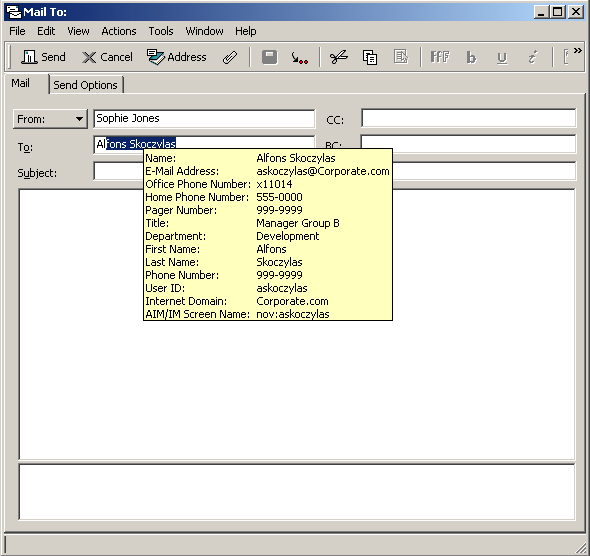Click the arrow with red dots icon
Image resolution: width=590 pixels, height=556 pixels.
coord(300,58)
